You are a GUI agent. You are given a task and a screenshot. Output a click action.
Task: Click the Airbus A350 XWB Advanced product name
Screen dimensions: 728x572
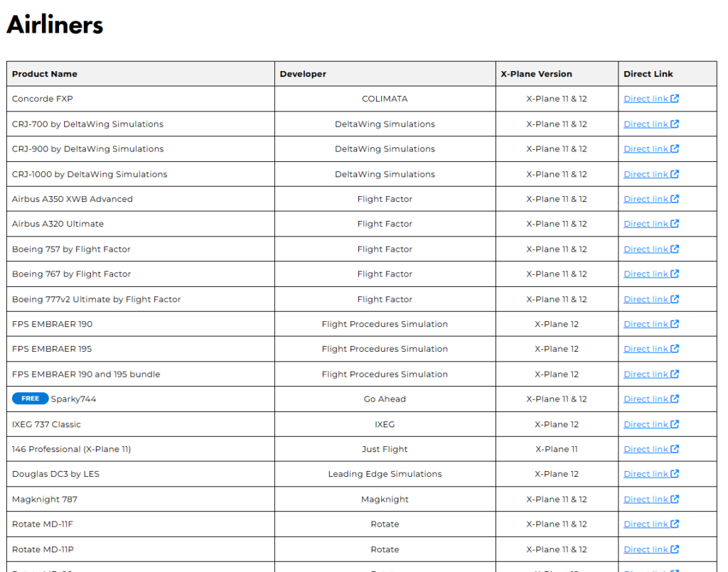click(73, 198)
